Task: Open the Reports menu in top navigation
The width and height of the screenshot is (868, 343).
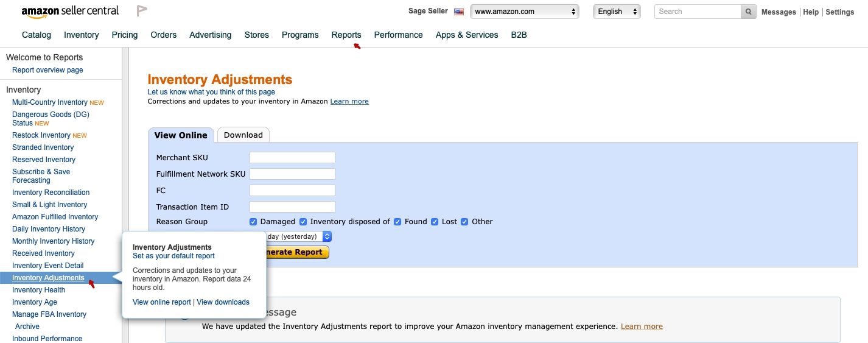Action: pos(346,35)
